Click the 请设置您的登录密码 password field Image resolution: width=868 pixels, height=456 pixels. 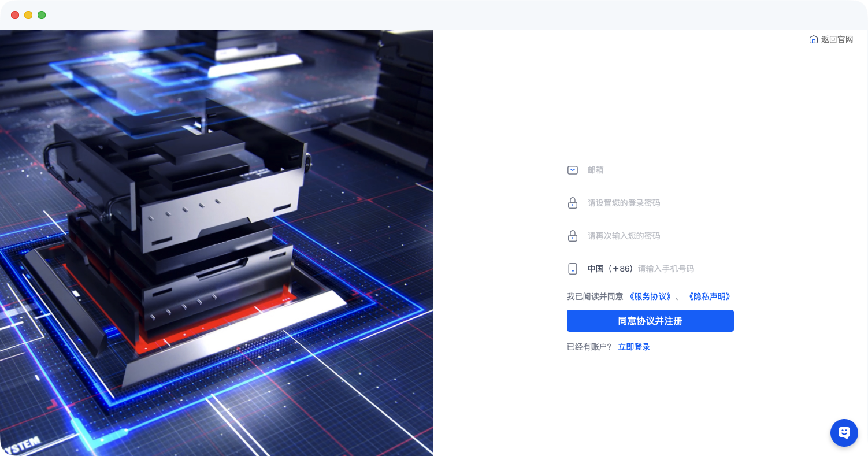point(659,203)
